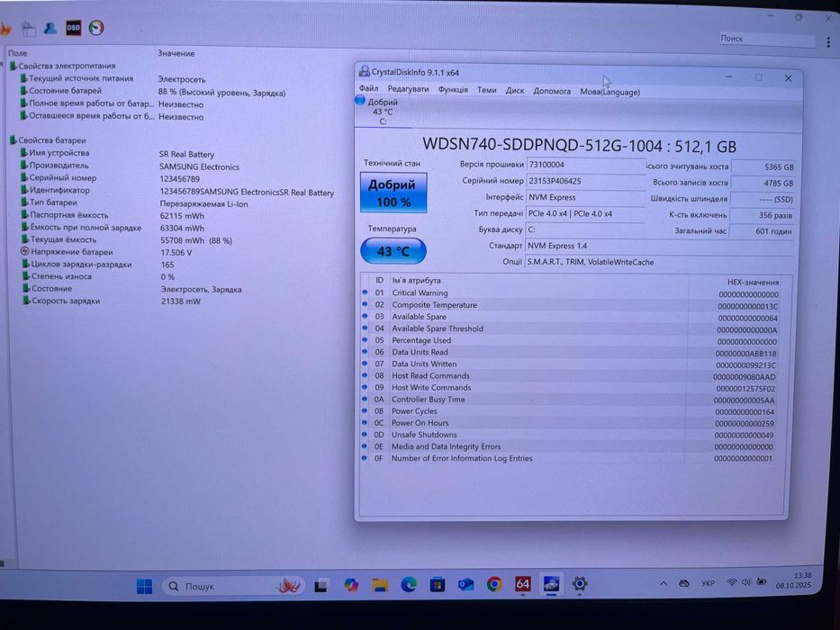Image resolution: width=840 pixels, height=630 pixels.
Task: Select the Media and Data Integrity Errors row
Action: pyautogui.click(x=570, y=446)
